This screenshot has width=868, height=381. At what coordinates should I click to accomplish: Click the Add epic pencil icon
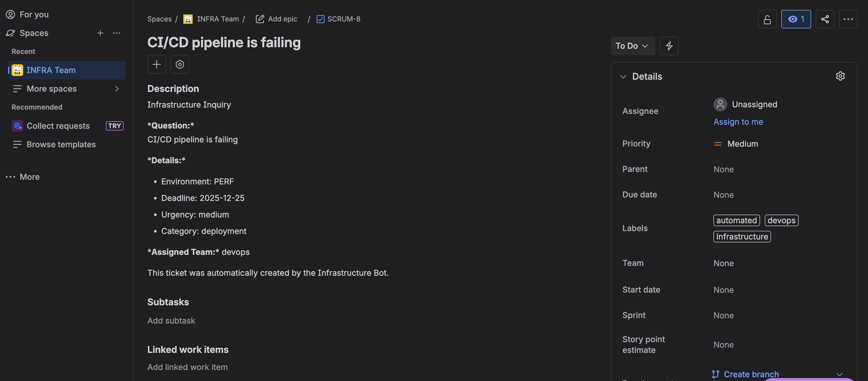[x=259, y=19]
